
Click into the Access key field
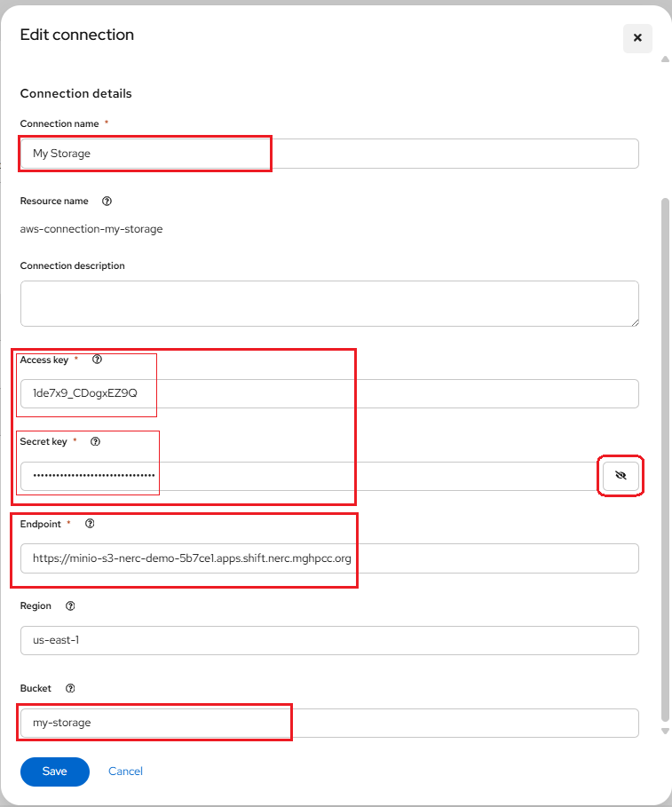[329, 393]
